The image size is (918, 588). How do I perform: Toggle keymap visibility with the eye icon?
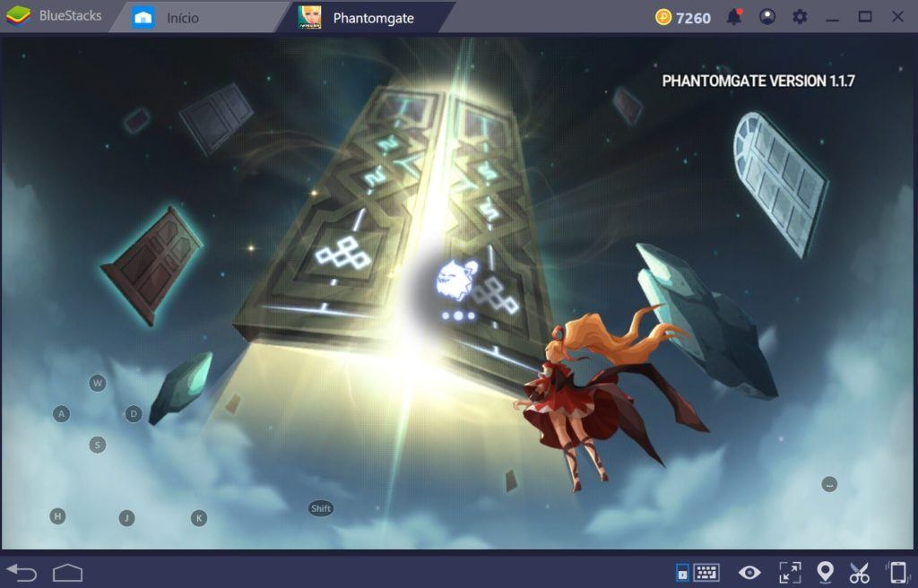749,572
